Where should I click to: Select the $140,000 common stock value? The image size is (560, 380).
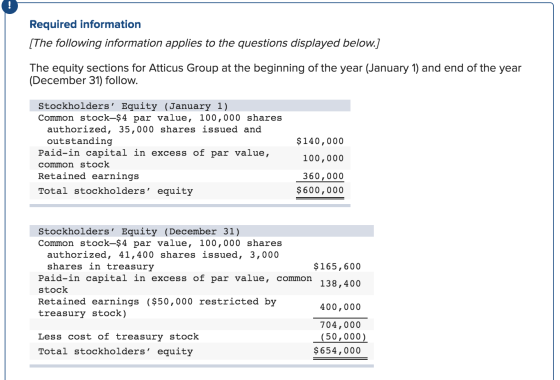coord(320,141)
